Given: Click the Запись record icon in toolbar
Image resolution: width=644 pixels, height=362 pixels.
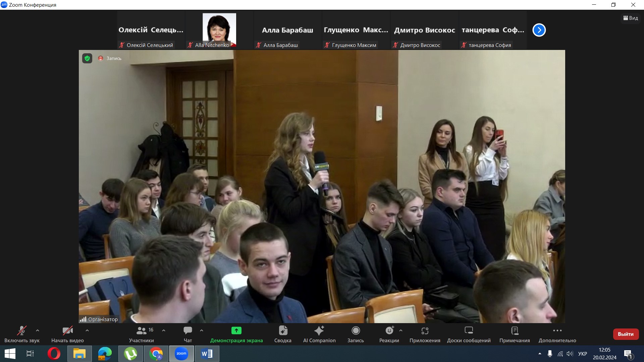Looking at the screenshot, I should click(356, 331).
